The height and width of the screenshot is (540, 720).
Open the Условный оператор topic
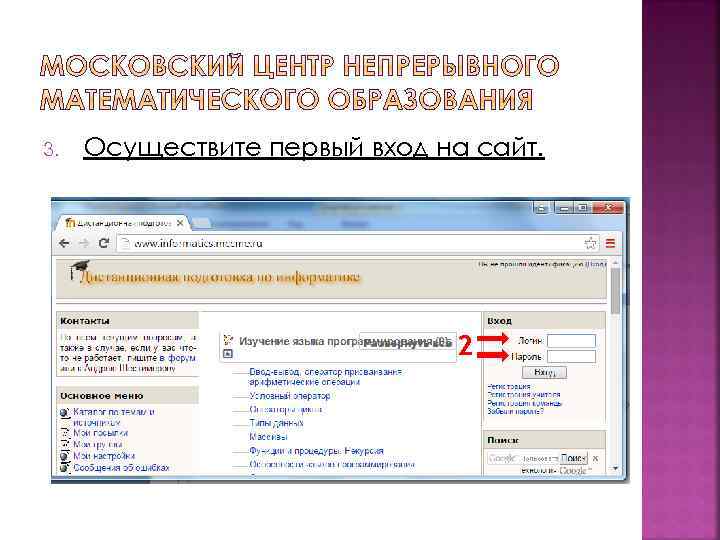pyautogui.click(x=290, y=396)
